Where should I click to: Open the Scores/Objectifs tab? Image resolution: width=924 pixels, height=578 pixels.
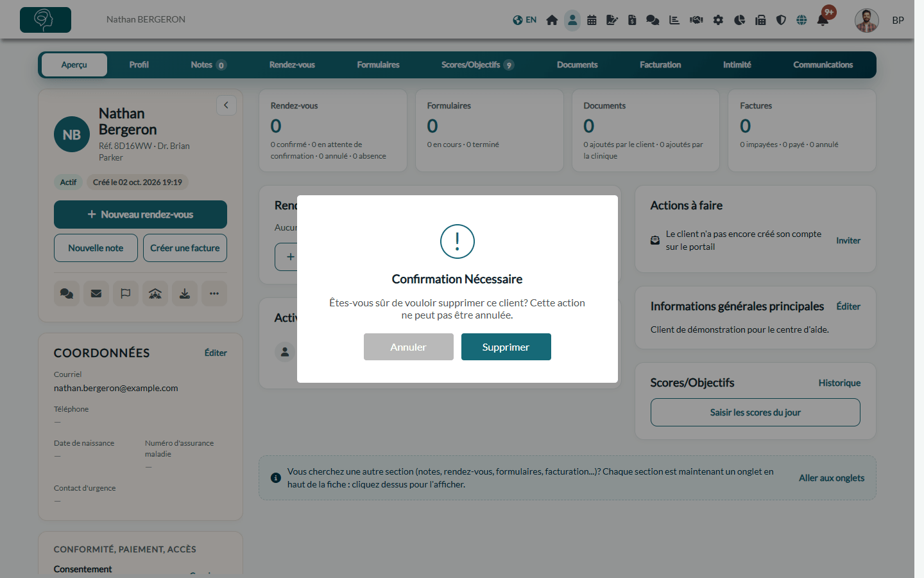(477, 65)
